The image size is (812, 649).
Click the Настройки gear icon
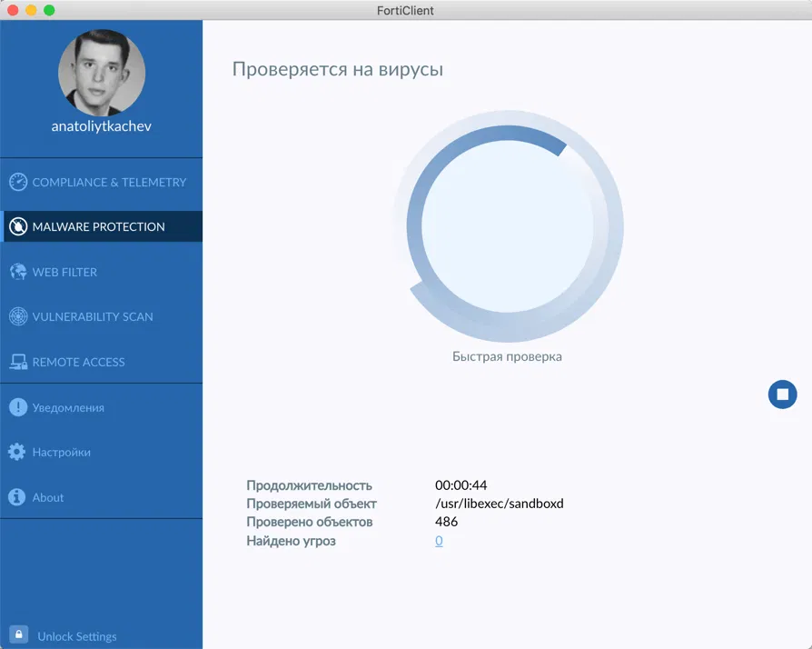coord(16,452)
